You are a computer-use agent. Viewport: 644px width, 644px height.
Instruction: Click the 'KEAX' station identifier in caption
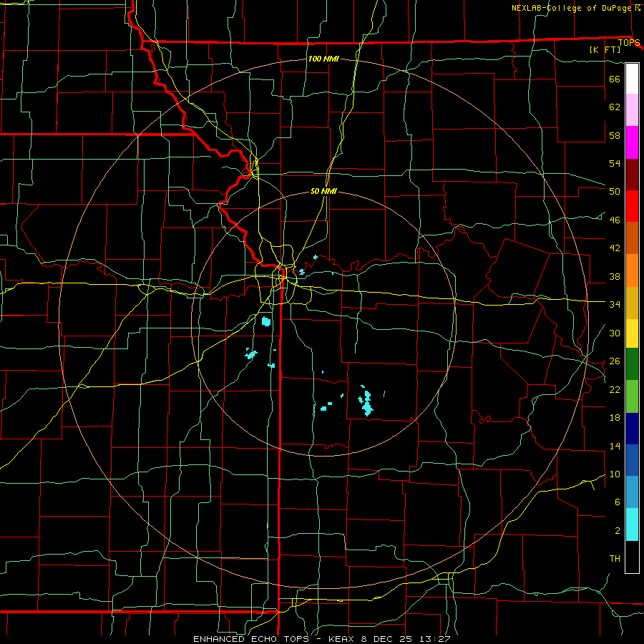(340, 639)
